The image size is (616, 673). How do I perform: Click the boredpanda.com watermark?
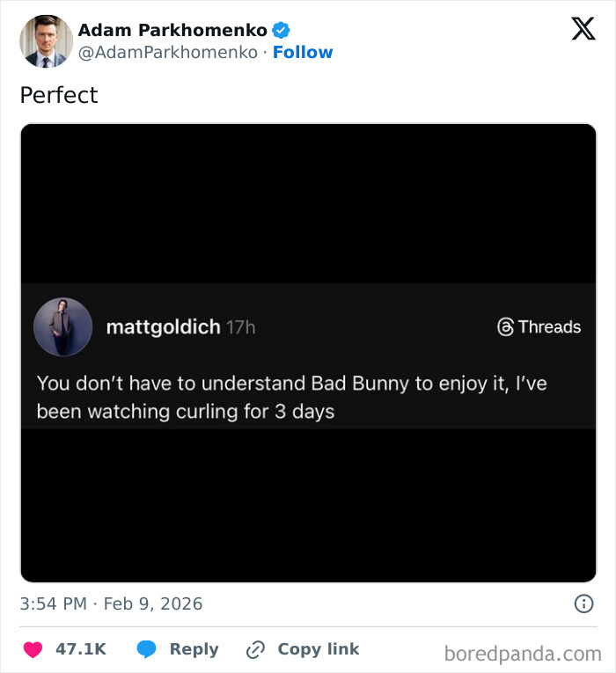[523, 653]
